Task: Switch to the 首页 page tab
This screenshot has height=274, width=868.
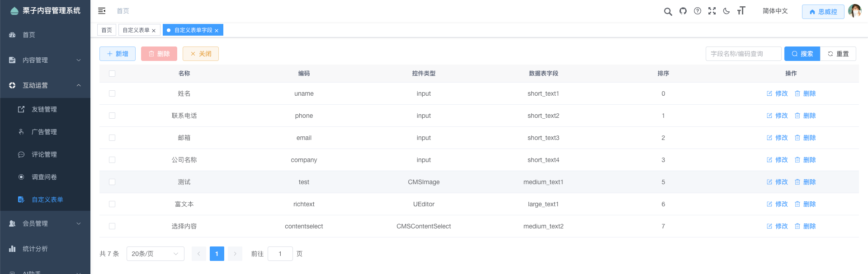Action: [x=107, y=30]
